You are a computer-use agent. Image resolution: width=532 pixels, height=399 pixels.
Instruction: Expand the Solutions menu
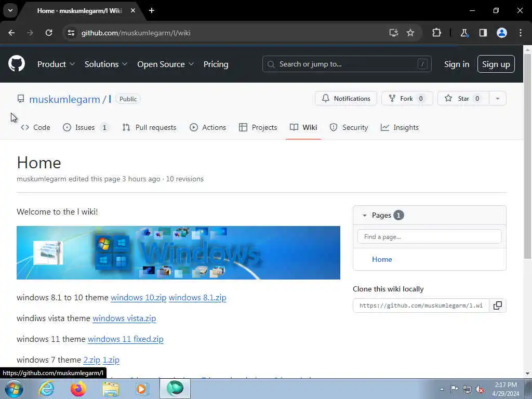[106, 64]
